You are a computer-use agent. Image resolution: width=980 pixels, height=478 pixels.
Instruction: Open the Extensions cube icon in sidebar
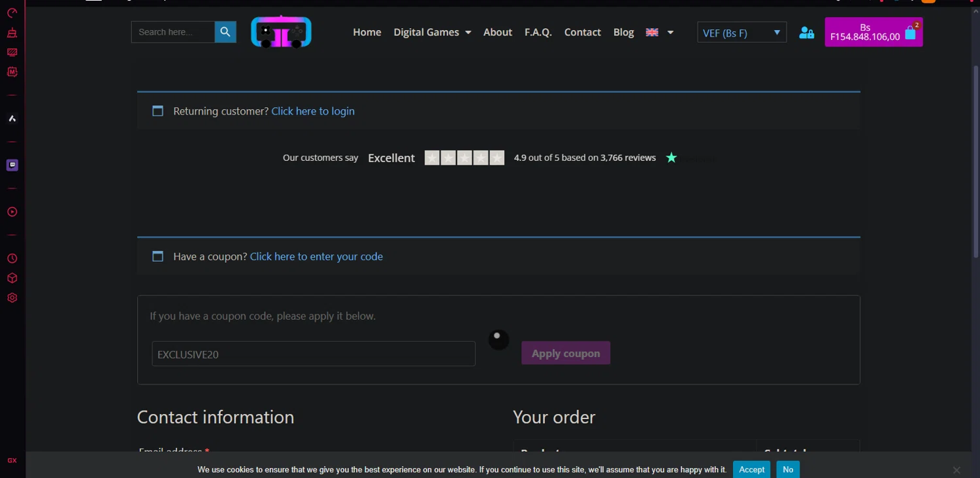point(12,278)
